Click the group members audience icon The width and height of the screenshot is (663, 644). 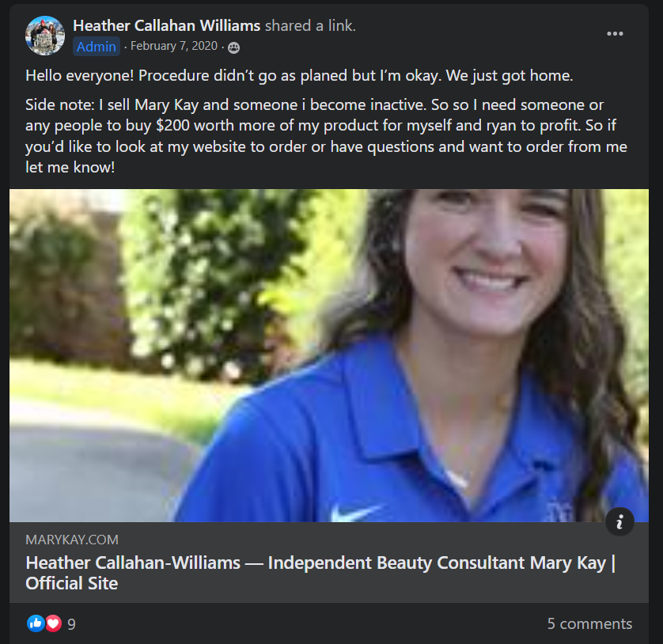[x=234, y=47]
